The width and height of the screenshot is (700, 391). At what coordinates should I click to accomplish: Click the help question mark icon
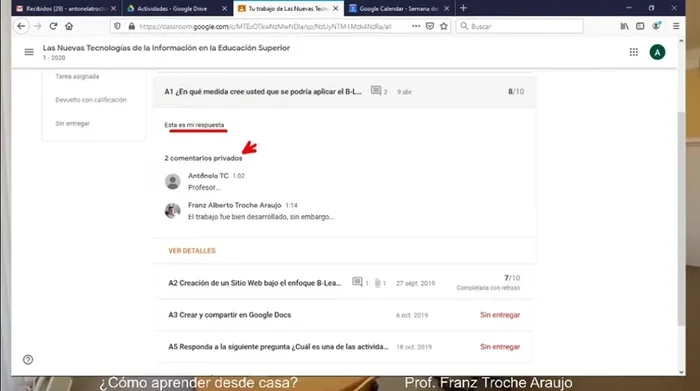(x=28, y=359)
